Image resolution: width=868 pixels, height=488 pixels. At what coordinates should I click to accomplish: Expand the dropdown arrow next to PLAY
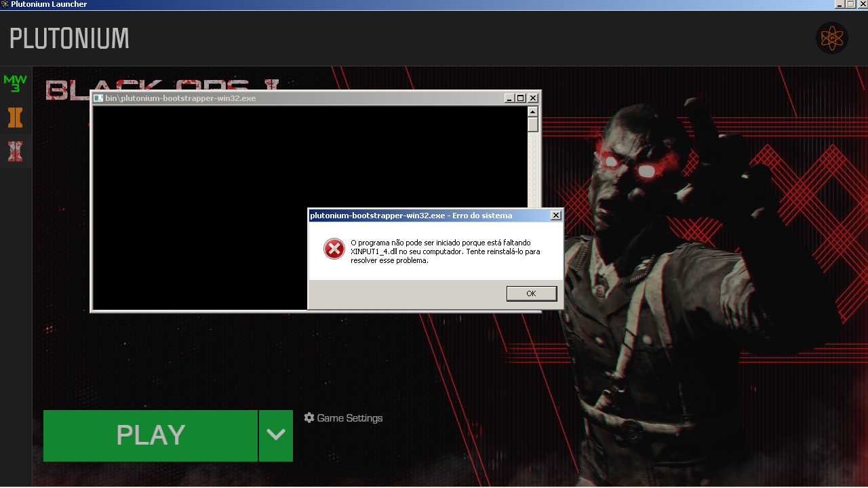pyautogui.click(x=276, y=436)
